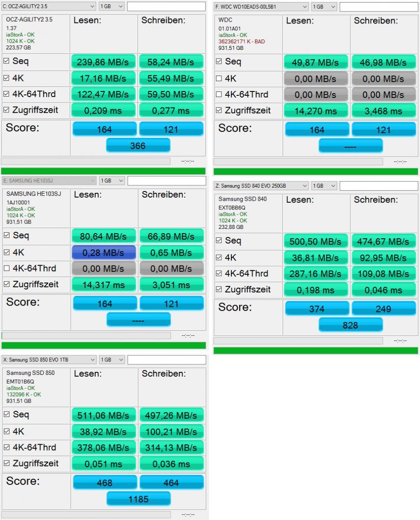Toggle Seq checkbox in Samsung SSD 850 panel
The image size is (420, 520).
coord(7,415)
